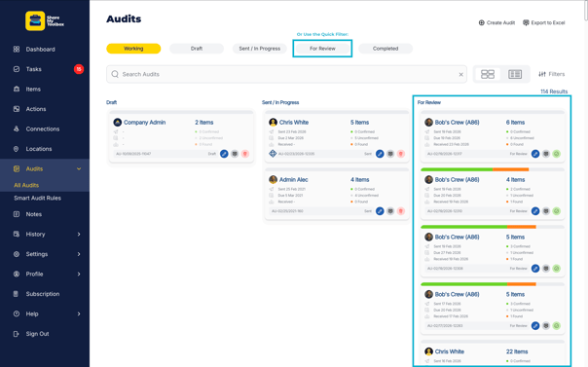Edit Bob's Crew audit due 27 Feb
Image resolution: width=588 pixels, height=367 pixels.
(535, 269)
